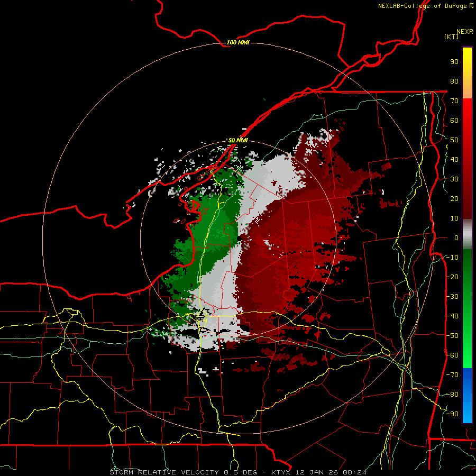Click the 10 value on velocity scale
The height and width of the screenshot is (476, 476).
pos(454,218)
